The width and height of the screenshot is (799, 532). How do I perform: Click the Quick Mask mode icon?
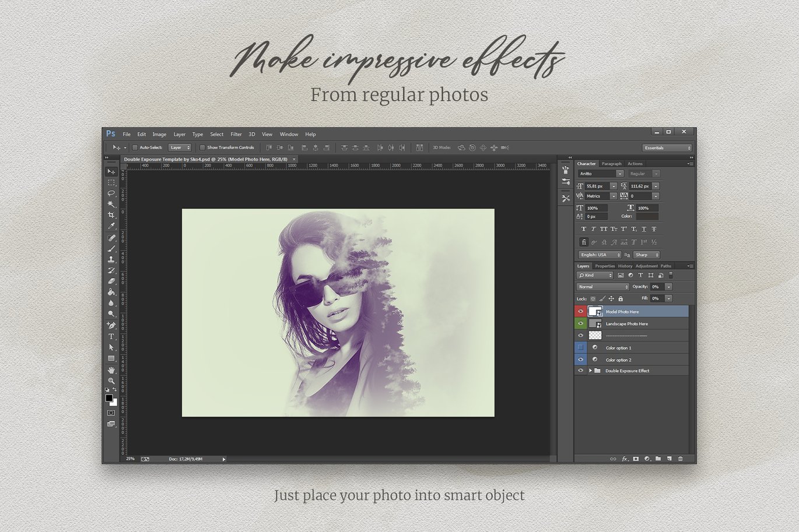point(111,413)
